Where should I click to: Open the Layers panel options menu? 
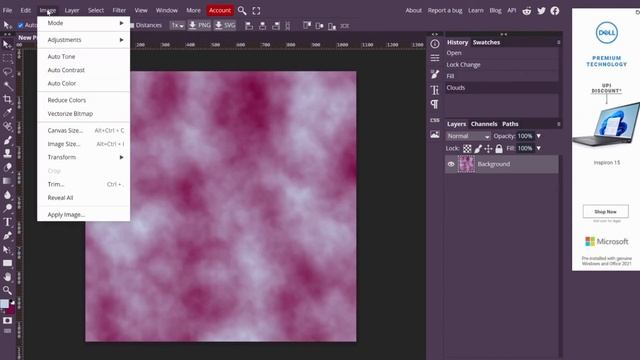(558, 124)
